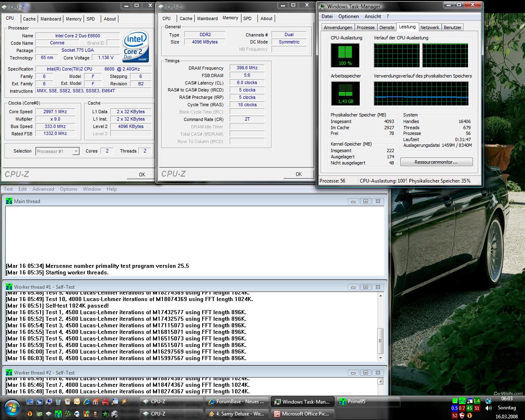This screenshot has height=420, width=525.
Task: Click the blue tray icon showing 0.5
Action: (455, 408)
